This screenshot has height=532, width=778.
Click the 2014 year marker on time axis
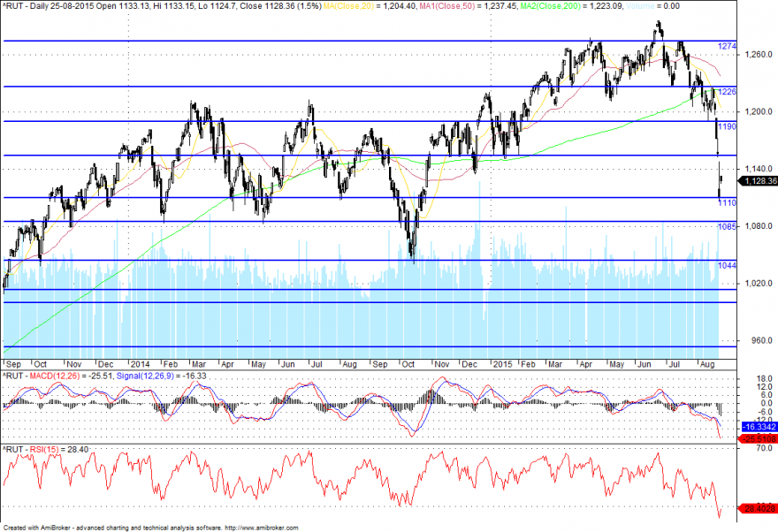(x=140, y=364)
